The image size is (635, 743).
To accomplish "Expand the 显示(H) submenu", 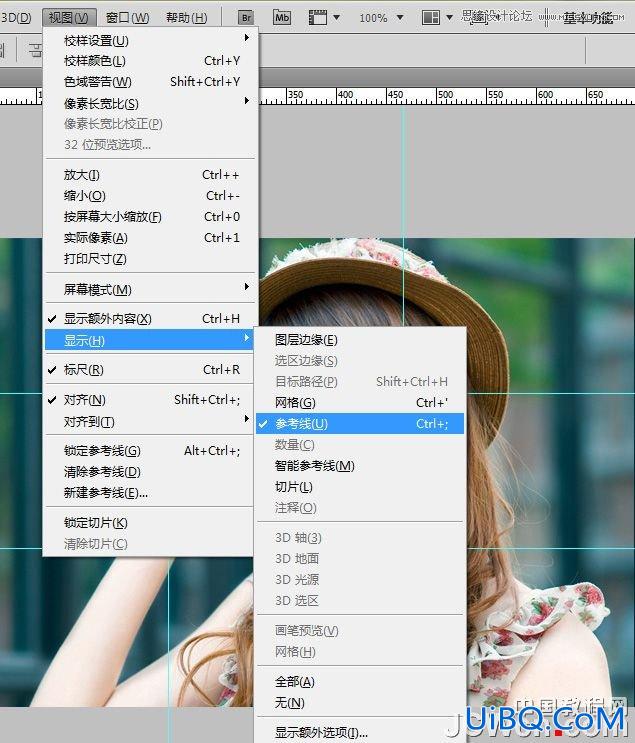I will 150,340.
